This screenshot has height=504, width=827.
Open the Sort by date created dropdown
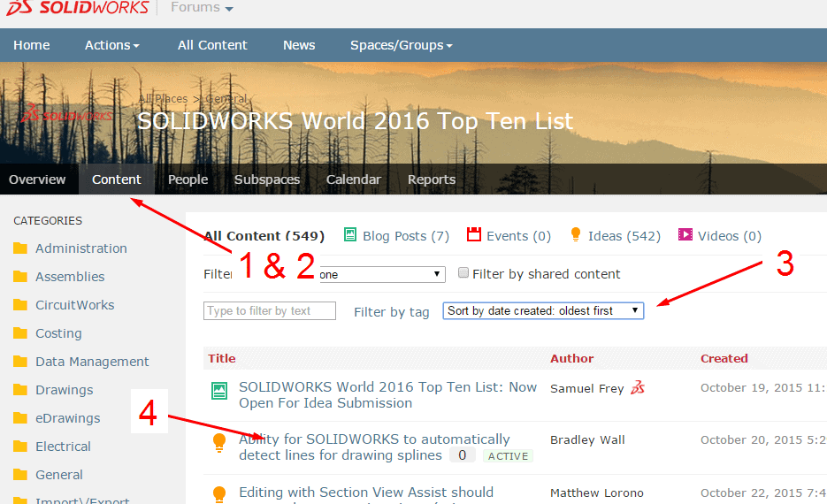543,310
